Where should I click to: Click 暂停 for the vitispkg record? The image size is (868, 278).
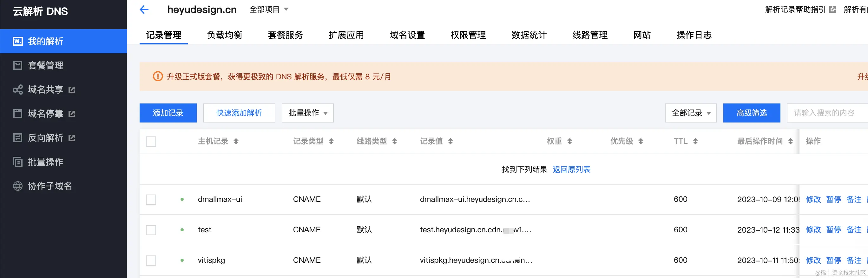point(834,261)
